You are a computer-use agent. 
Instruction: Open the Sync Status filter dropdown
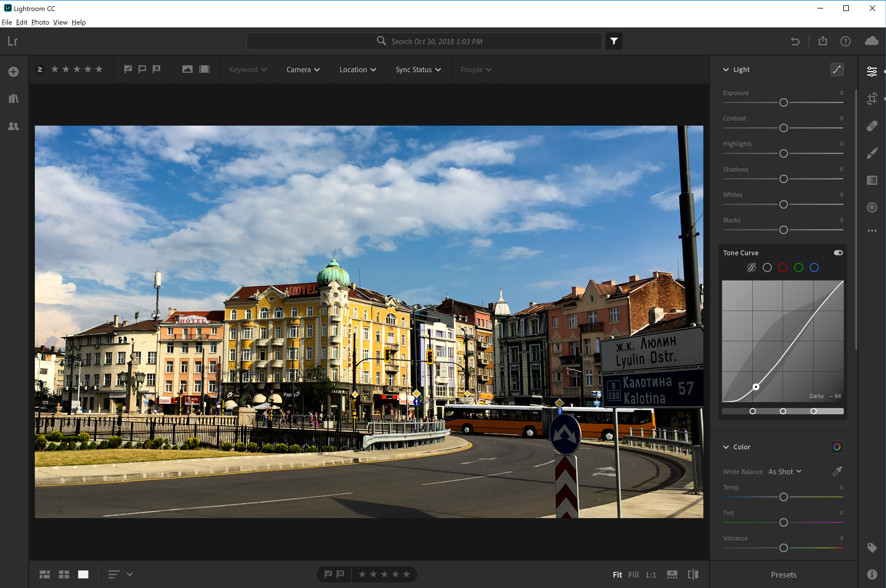tap(418, 69)
